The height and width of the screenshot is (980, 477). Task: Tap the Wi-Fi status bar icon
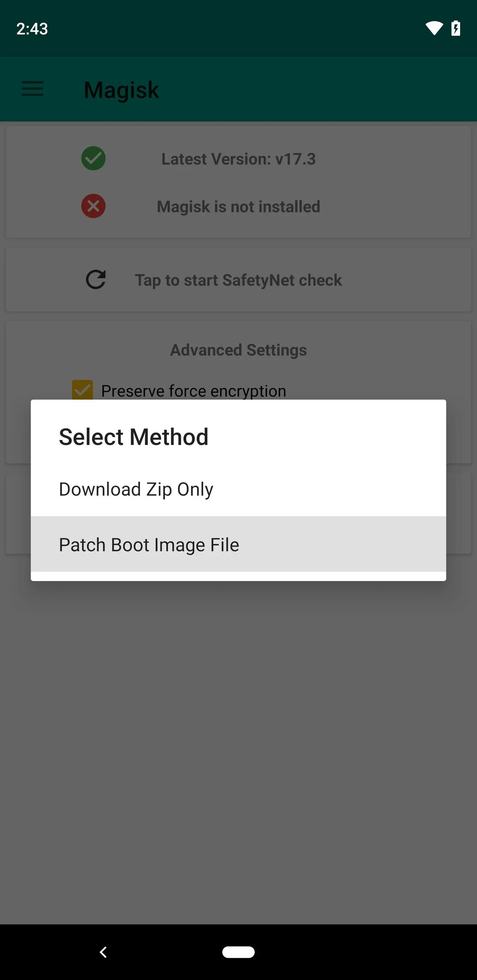pyautogui.click(x=434, y=28)
